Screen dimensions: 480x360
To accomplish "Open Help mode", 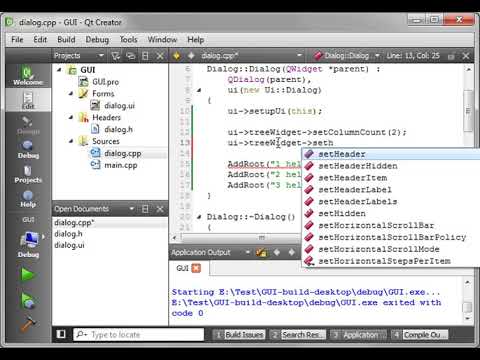I will click(x=28, y=199).
